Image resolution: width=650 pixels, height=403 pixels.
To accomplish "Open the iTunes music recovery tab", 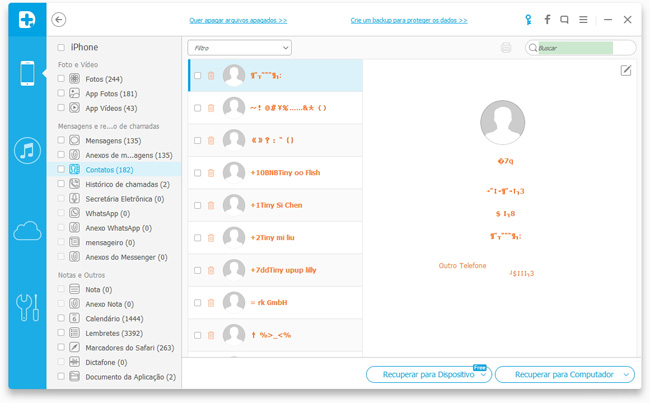I will coord(27,151).
